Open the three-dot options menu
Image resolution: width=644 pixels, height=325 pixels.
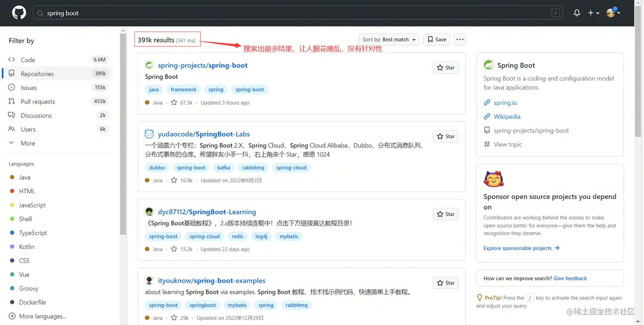pos(460,39)
